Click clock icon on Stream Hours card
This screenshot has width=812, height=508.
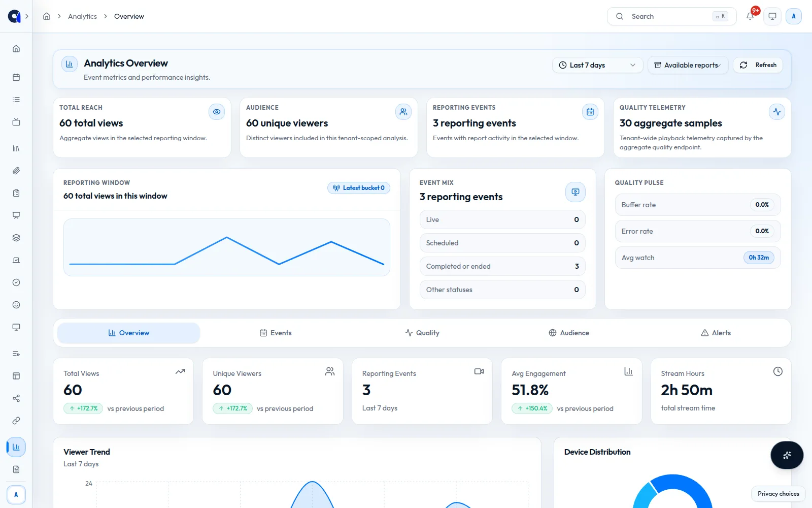(x=777, y=371)
